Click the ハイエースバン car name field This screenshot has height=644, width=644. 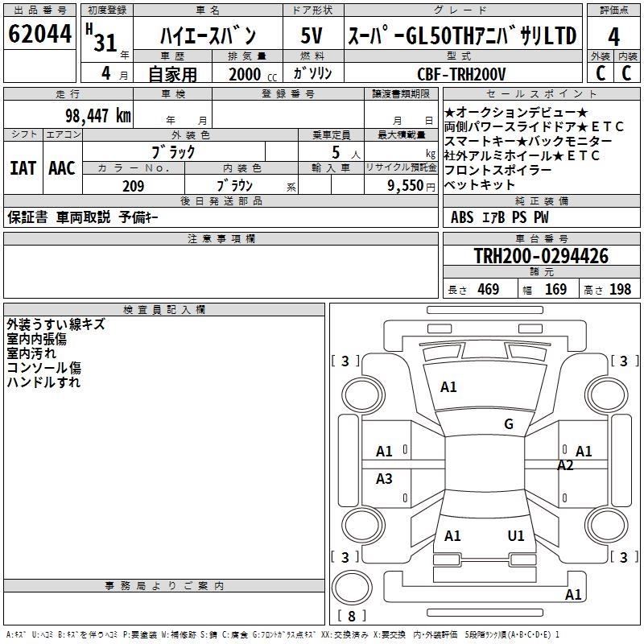pyautogui.click(x=207, y=37)
